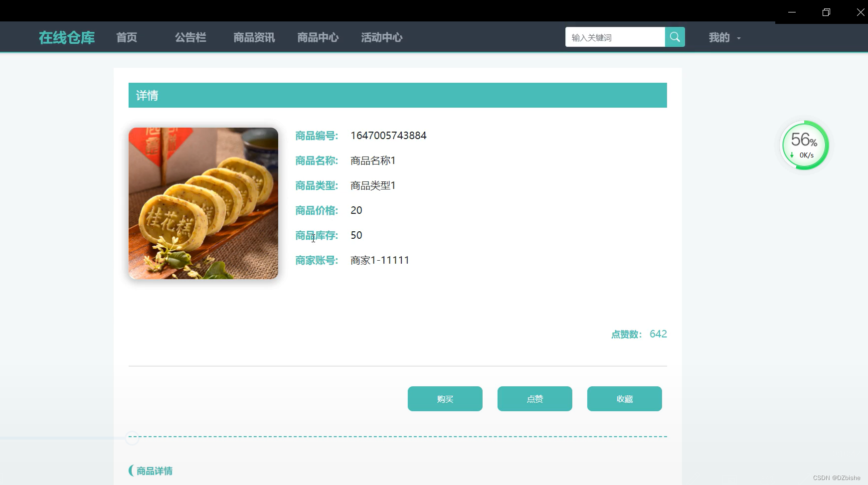868x485 pixels.
Task: Click the 商品详情 section heading
Action: tap(155, 471)
